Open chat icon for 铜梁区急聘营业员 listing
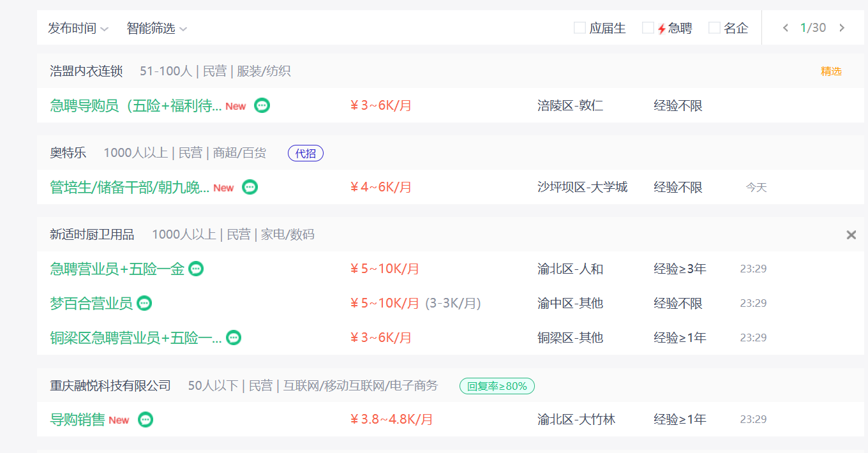 pyautogui.click(x=234, y=338)
